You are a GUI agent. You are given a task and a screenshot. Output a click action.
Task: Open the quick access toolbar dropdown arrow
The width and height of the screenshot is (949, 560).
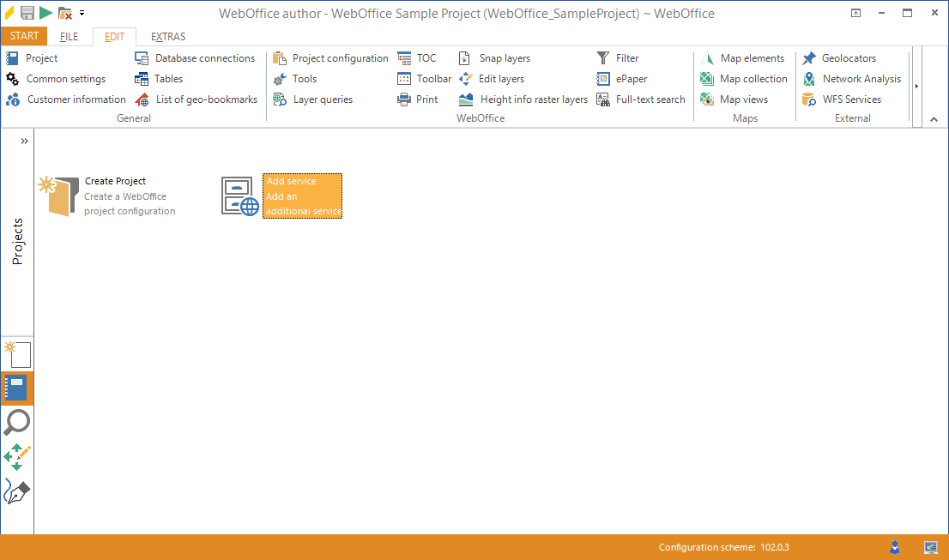(82, 13)
